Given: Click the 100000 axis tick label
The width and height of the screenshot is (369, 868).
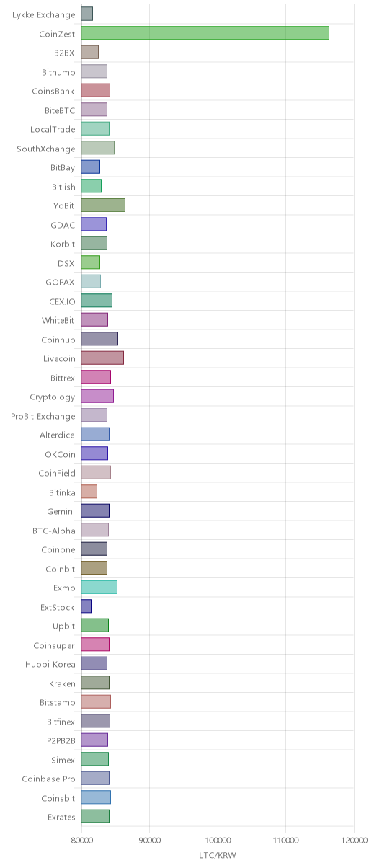Looking at the screenshot, I should pyautogui.click(x=218, y=840).
